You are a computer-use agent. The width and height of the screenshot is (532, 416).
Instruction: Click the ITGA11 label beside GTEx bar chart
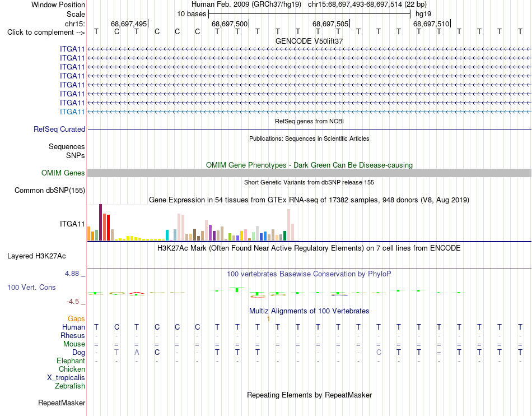coord(72,224)
